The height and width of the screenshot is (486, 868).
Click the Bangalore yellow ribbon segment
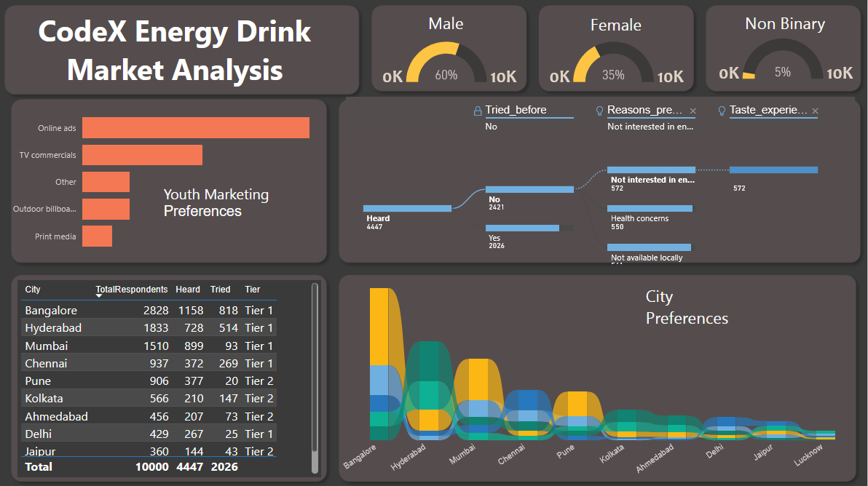point(379,326)
